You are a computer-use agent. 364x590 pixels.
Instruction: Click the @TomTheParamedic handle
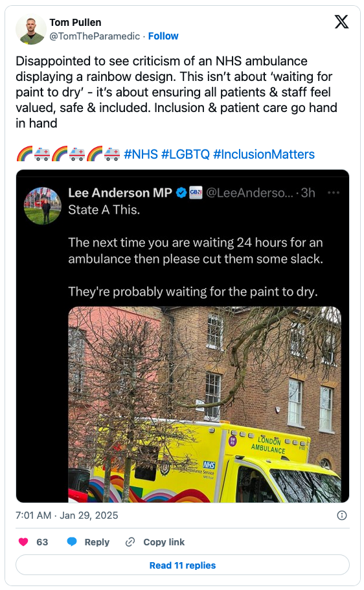click(95, 36)
